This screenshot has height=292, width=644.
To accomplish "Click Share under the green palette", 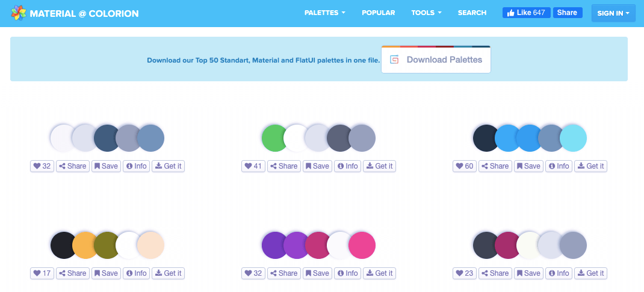I will coord(284,166).
